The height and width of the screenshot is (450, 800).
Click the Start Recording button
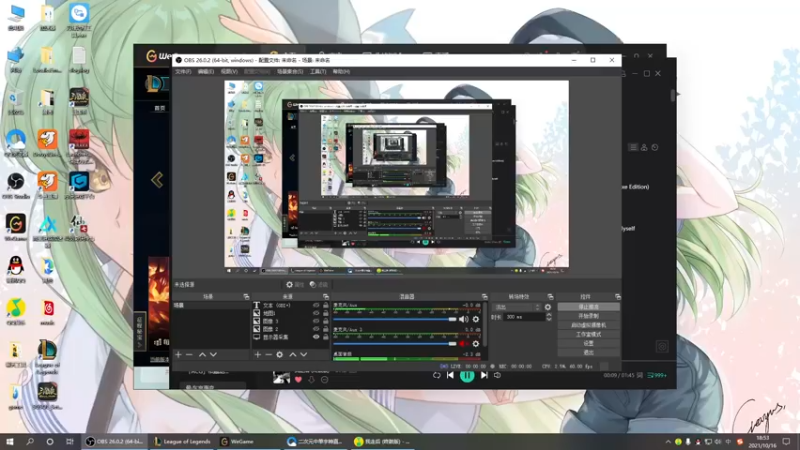pos(588,316)
